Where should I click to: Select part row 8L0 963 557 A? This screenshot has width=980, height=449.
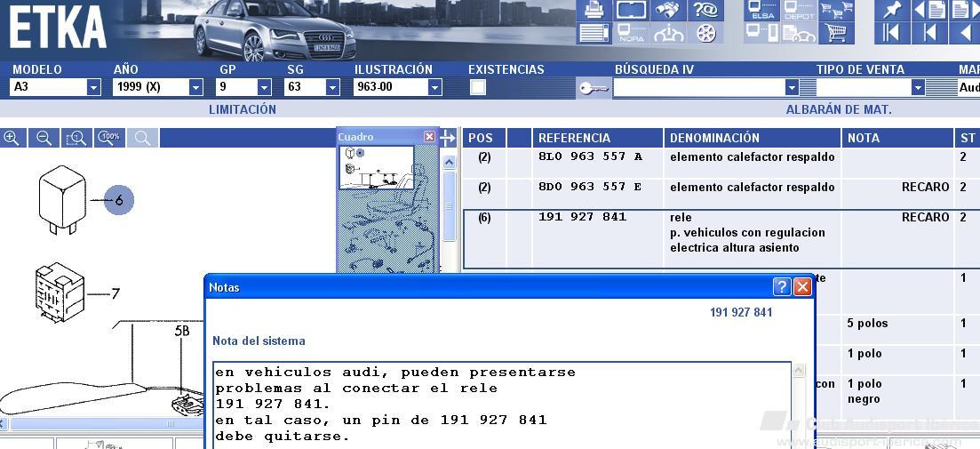click(x=590, y=157)
